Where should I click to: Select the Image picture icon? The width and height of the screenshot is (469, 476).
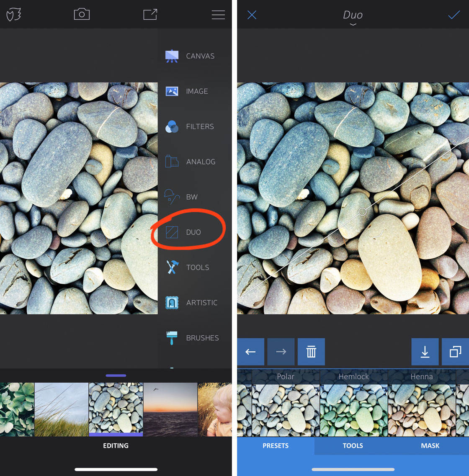172,91
